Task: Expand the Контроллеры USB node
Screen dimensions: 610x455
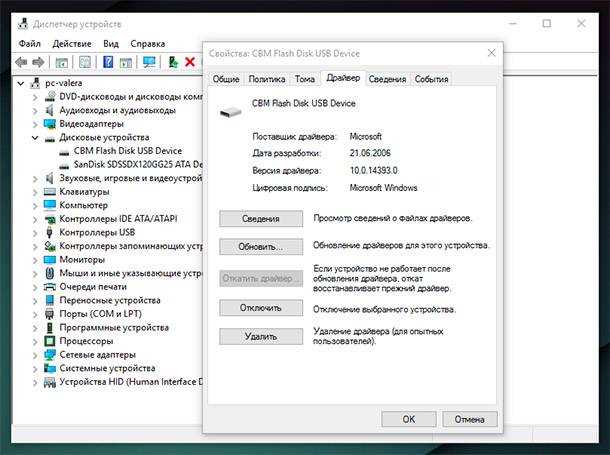Action: click(x=36, y=232)
